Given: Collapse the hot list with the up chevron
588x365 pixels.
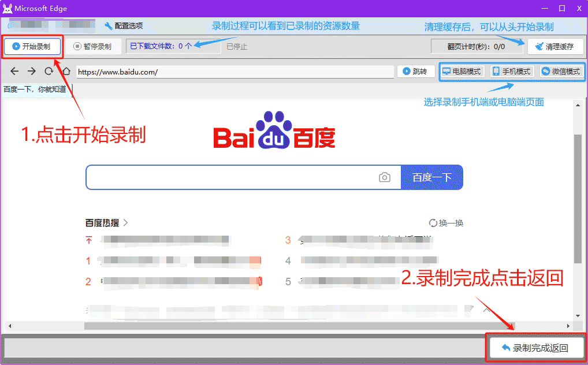Looking at the screenshot, I should tap(486, 310).
